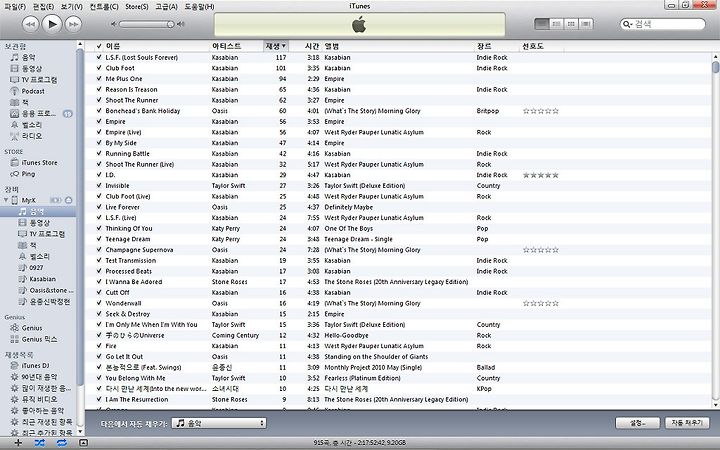Click the eject icon next to MyX
This screenshot has height=450, width=720.
pos(68,200)
